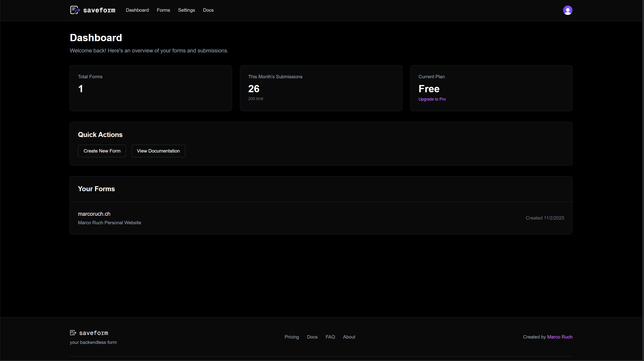Open the Forms section from the navbar
This screenshot has height=361, width=644.
click(x=163, y=10)
